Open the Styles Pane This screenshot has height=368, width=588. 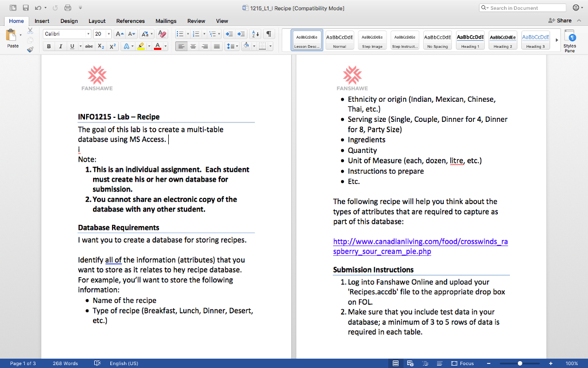point(570,41)
